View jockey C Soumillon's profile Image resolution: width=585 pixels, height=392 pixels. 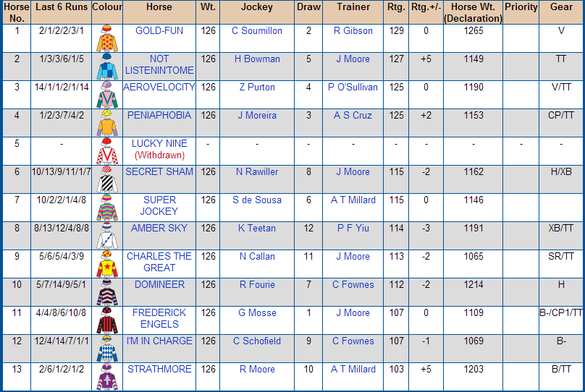point(257,30)
